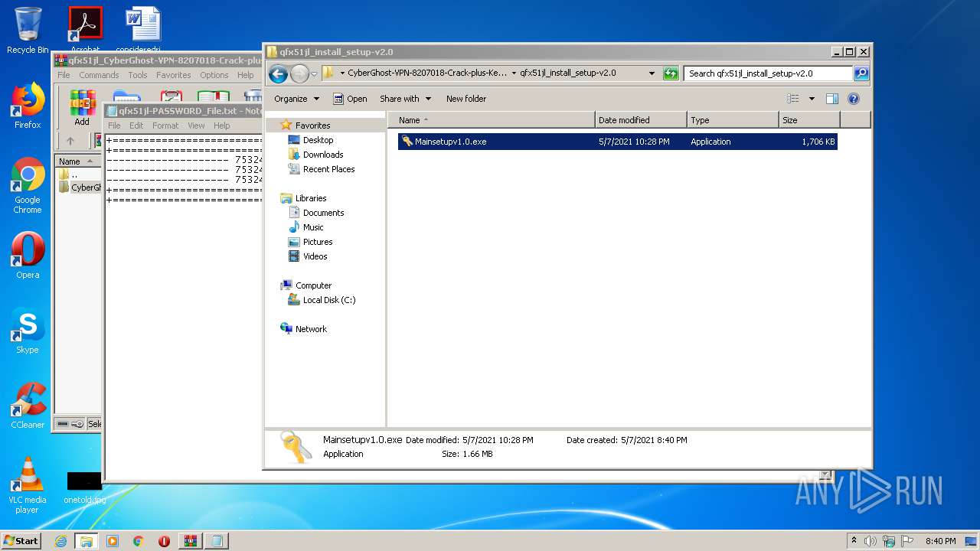Show hidden tray icons arrow
The width and height of the screenshot is (980, 551).
click(x=854, y=541)
